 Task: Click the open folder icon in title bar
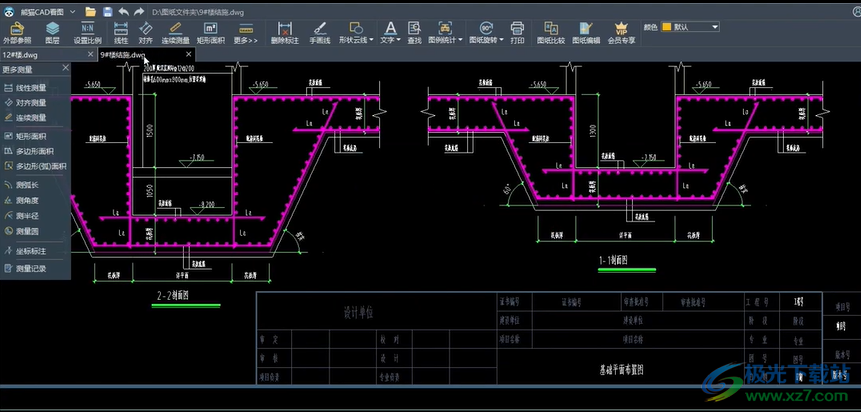pyautogui.click(x=91, y=12)
